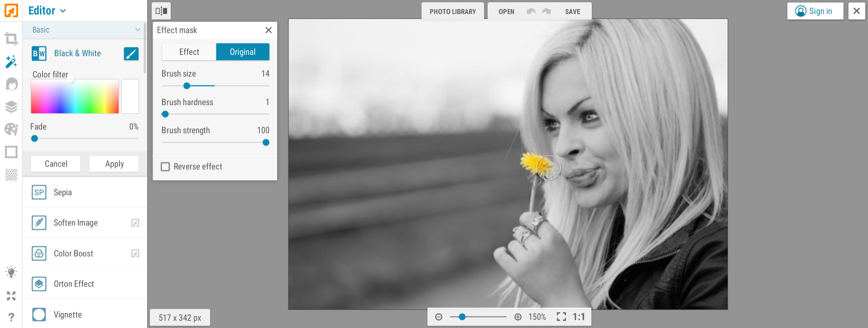Click the Brush strength slider handle
Image resolution: width=868 pixels, height=328 pixels.
[266, 143]
